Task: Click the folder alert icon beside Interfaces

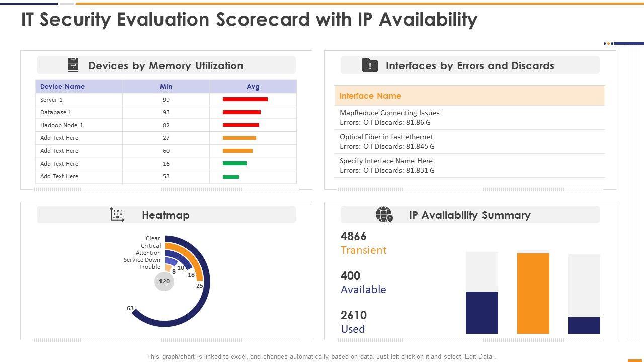Action: tap(370, 65)
